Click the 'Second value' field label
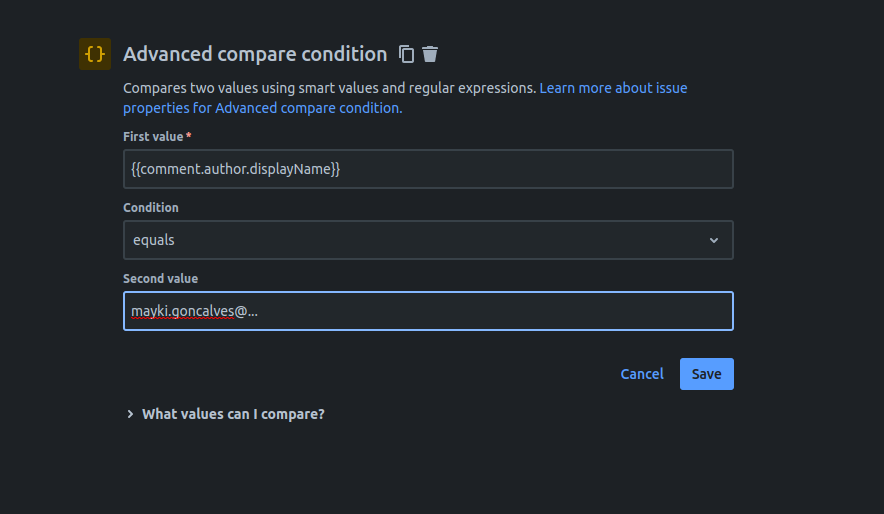The width and height of the screenshot is (884, 514). tap(161, 279)
